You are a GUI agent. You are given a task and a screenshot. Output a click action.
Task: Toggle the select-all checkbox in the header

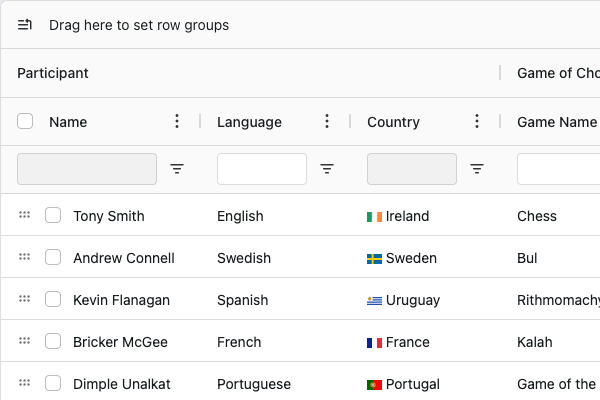(25, 122)
